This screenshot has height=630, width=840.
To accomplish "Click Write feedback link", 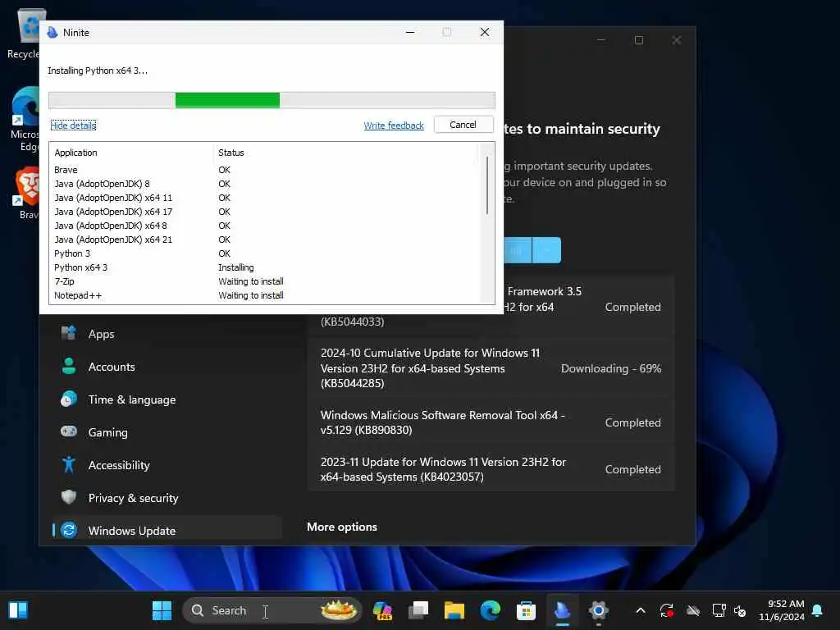I will point(394,126).
